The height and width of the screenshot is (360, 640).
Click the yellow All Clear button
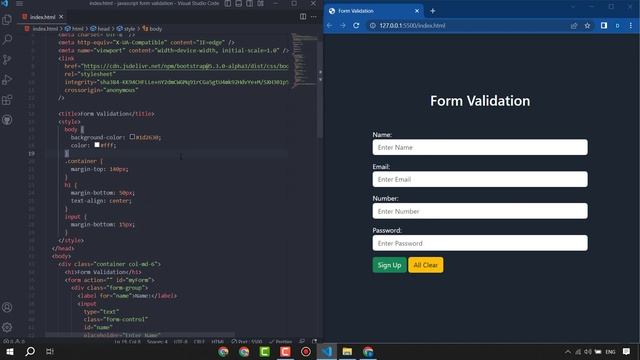(x=426, y=265)
